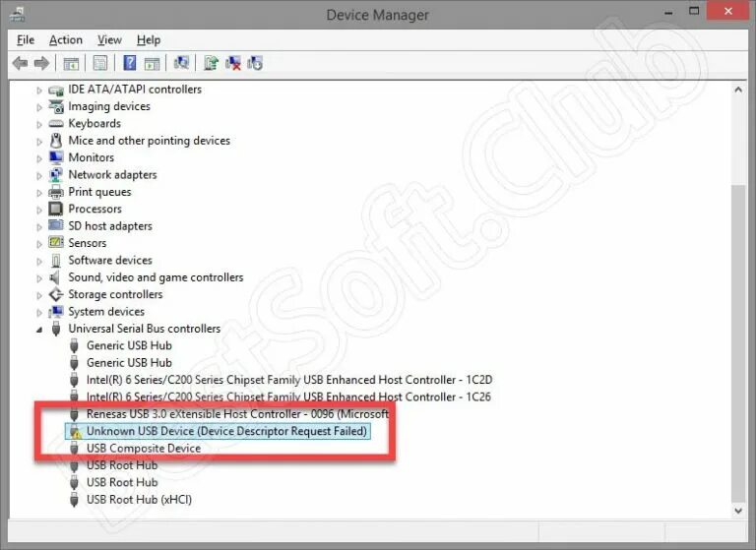Click the Show/Hide Action Pane toolbar icon
Viewport: 756px width, 550px height.
[152, 63]
